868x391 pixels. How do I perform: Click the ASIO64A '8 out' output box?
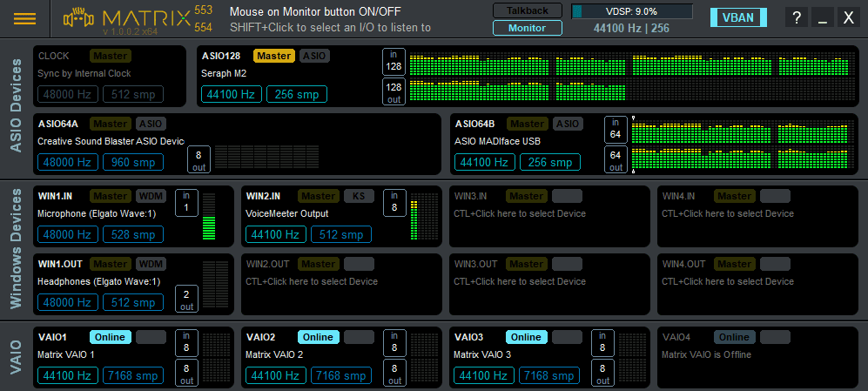click(198, 160)
